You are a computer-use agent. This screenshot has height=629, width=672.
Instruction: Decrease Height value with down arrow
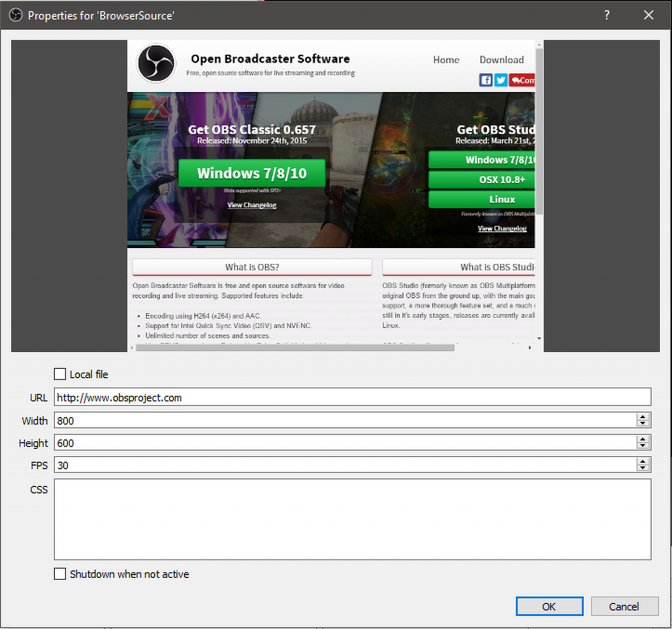[x=643, y=446]
